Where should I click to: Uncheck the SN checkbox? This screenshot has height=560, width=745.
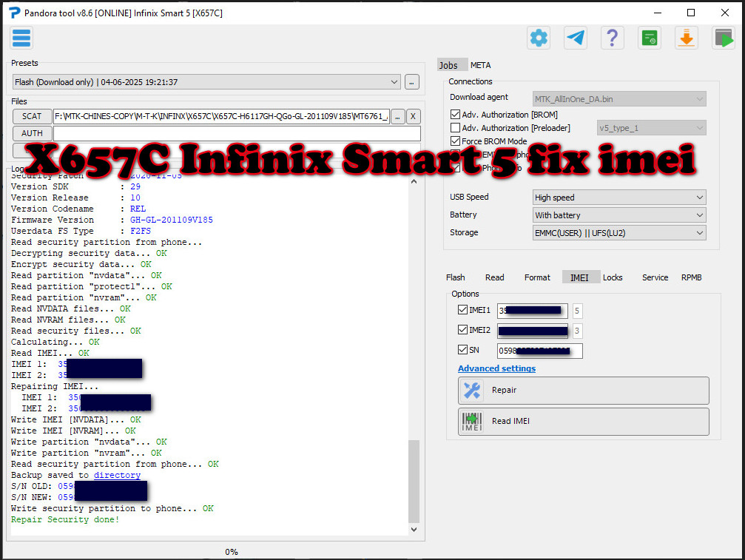pos(463,350)
